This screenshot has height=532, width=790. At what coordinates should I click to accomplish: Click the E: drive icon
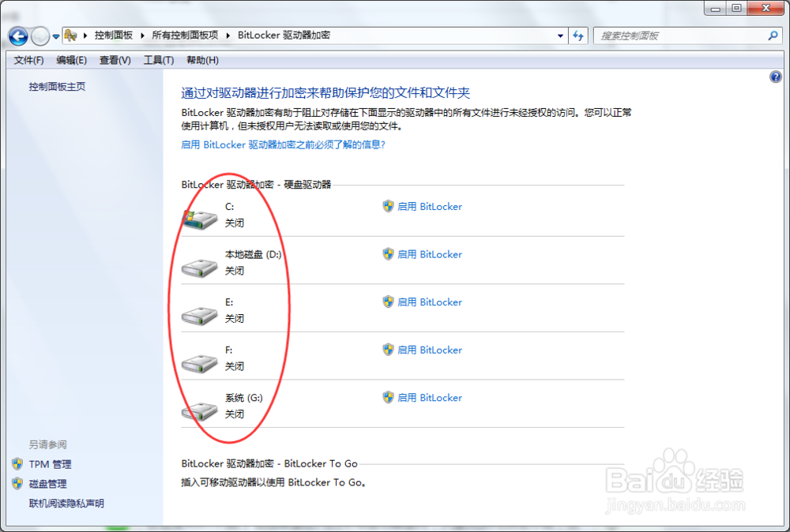click(200, 315)
